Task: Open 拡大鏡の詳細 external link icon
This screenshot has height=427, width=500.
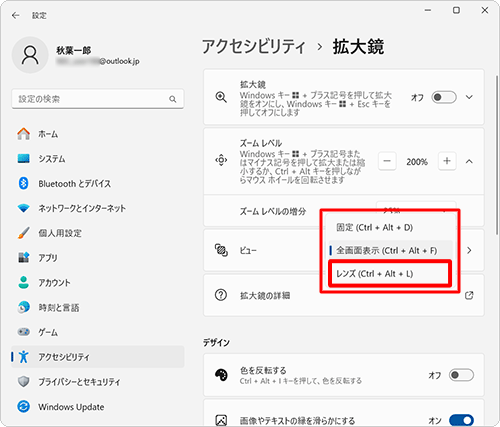Action: tap(469, 295)
